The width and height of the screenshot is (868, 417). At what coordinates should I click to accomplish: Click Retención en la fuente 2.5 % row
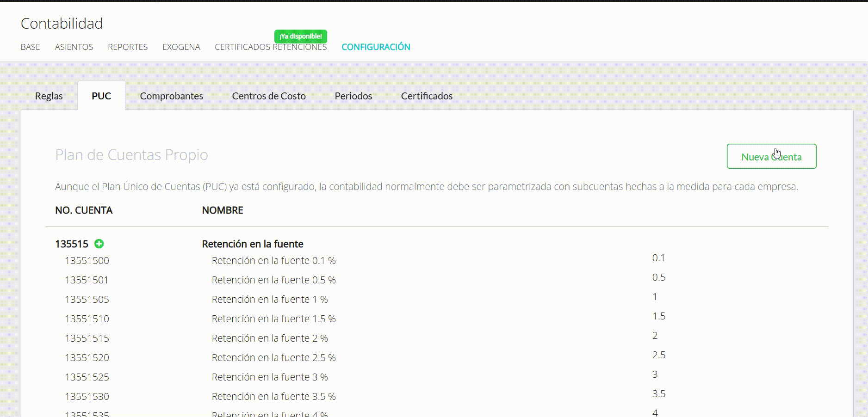click(x=273, y=358)
